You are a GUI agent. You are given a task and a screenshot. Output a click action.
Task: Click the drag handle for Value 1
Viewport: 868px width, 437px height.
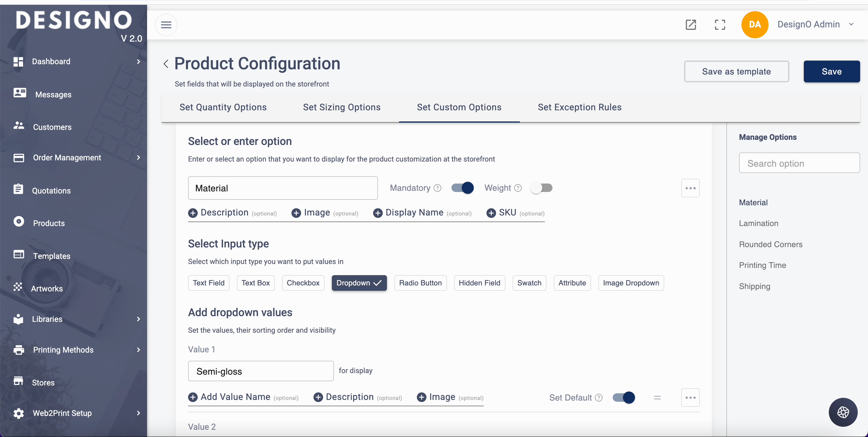coord(657,398)
